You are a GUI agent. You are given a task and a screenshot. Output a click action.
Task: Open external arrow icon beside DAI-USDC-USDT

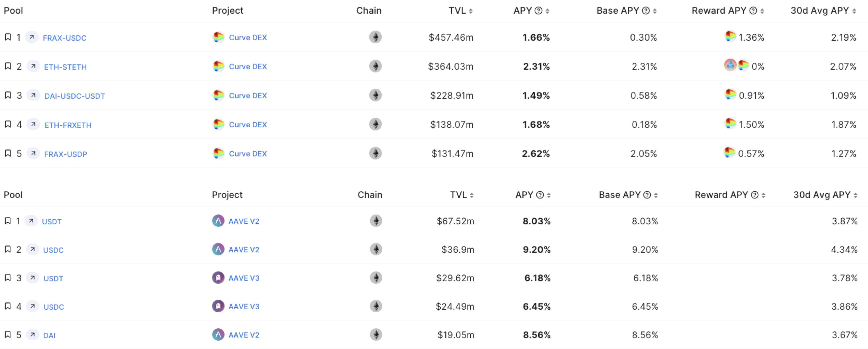pos(33,95)
